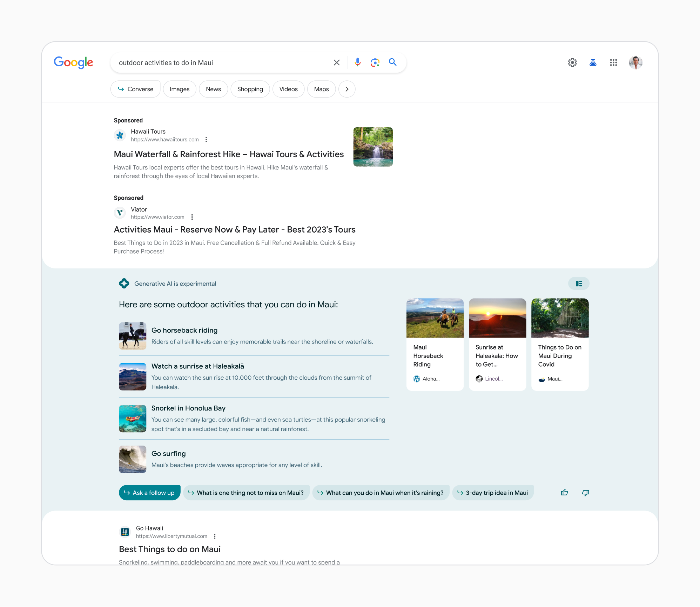
Task: Select the News search tab
Action: [x=213, y=89]
